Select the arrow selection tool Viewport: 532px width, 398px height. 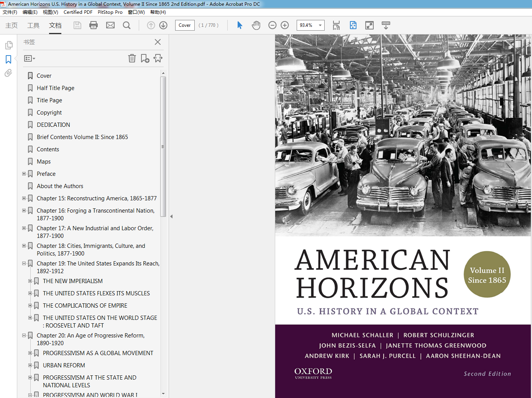(240, 25)
